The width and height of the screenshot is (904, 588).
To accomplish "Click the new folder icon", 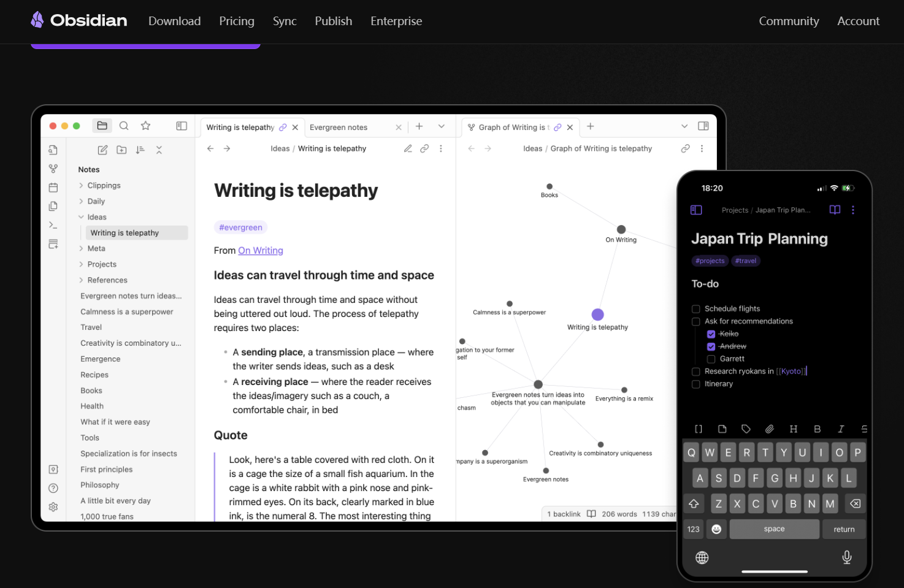I will click(121, 150).
